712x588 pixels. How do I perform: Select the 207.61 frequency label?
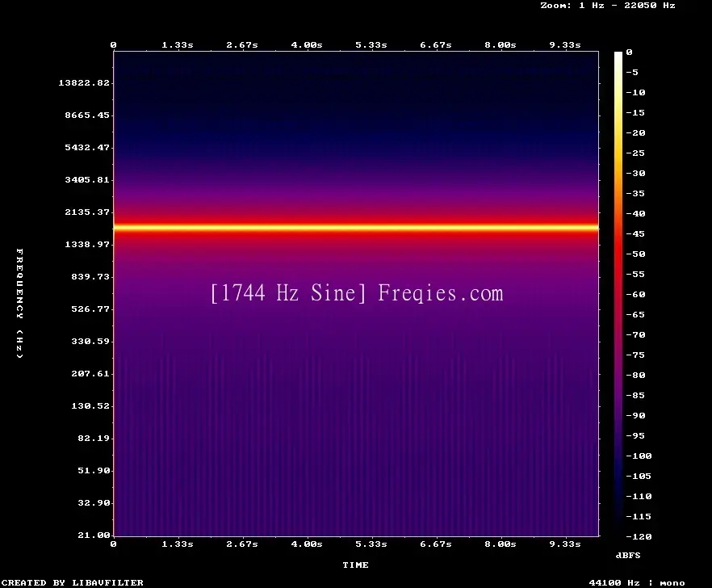90,373
